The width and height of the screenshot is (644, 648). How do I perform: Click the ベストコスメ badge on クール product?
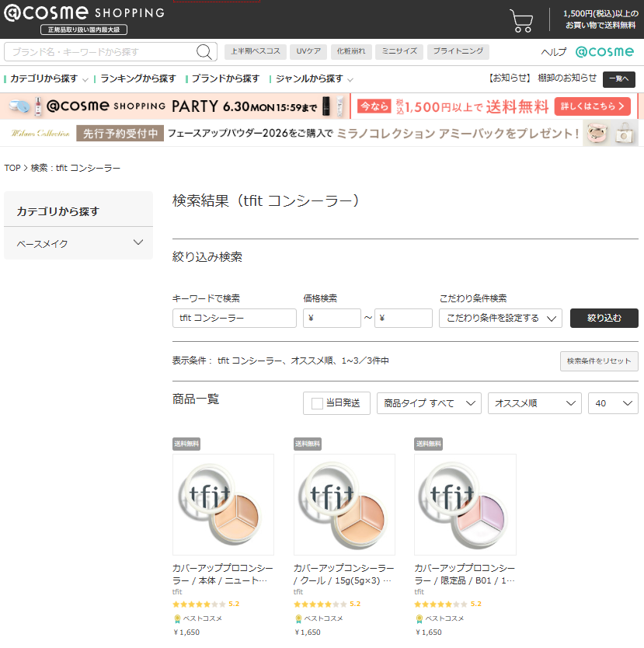(319, 618)
